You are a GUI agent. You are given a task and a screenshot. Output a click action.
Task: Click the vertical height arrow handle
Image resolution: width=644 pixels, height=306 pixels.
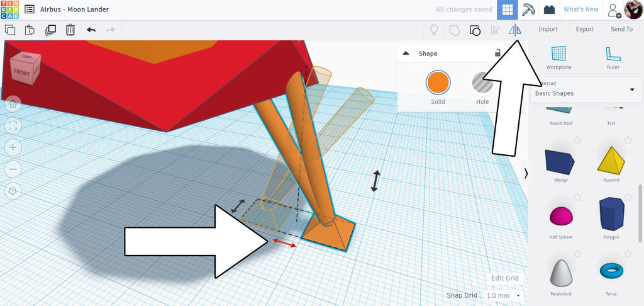click(x=375, y=181)
